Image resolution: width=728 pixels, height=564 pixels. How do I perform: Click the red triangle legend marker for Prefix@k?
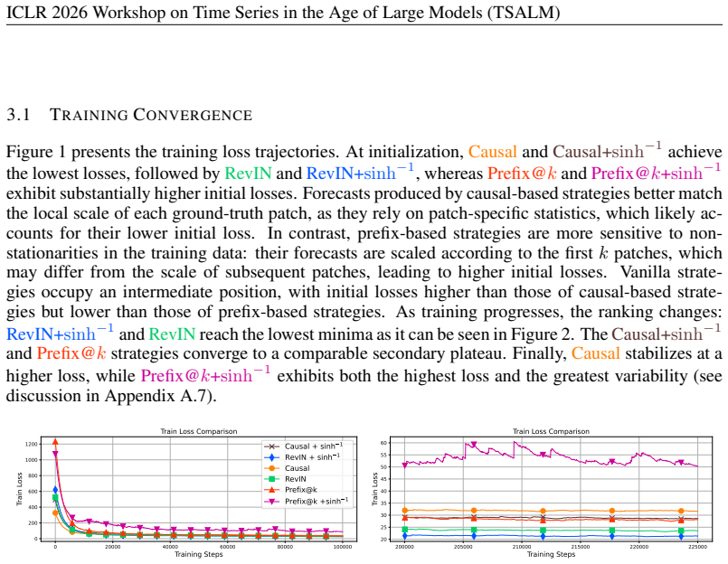pos(271,490)
